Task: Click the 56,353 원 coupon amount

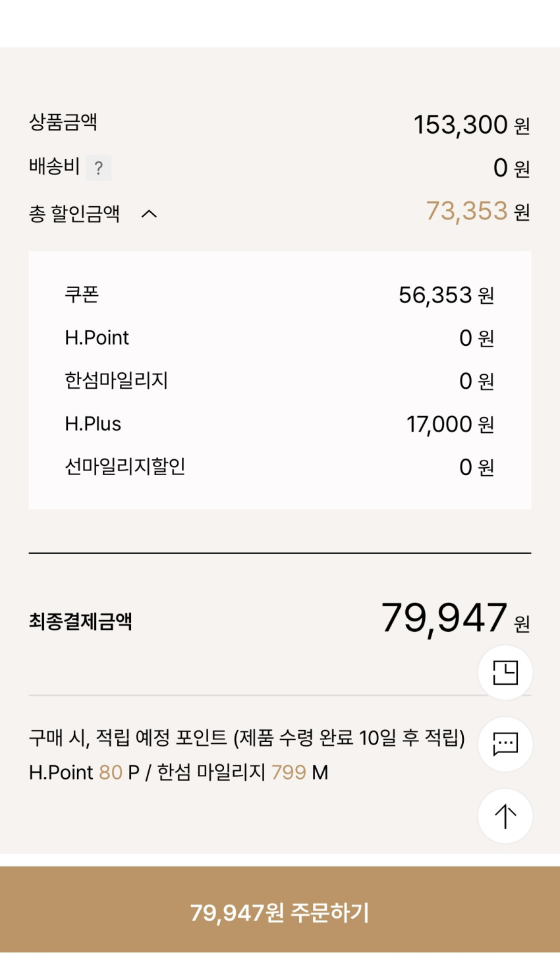Action: [446, 295]
